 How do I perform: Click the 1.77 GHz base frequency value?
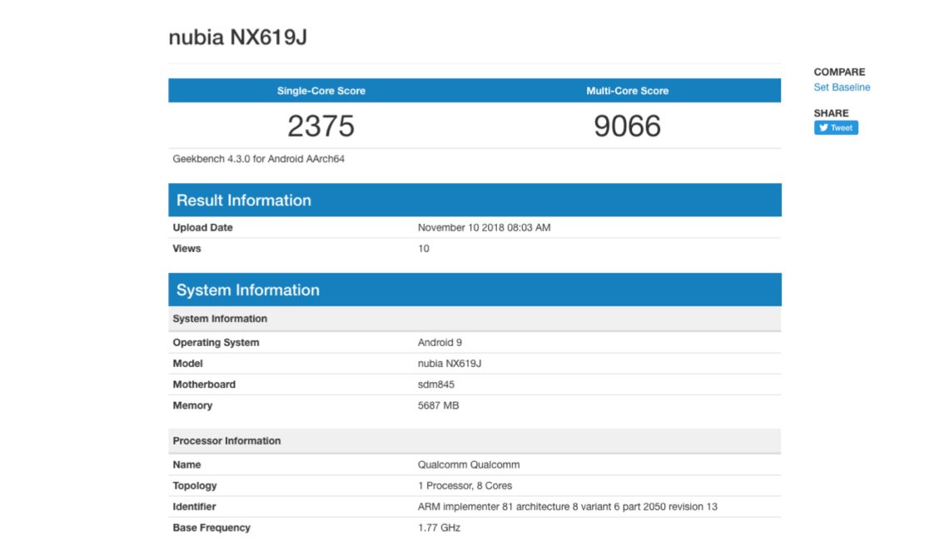(439, 528)
